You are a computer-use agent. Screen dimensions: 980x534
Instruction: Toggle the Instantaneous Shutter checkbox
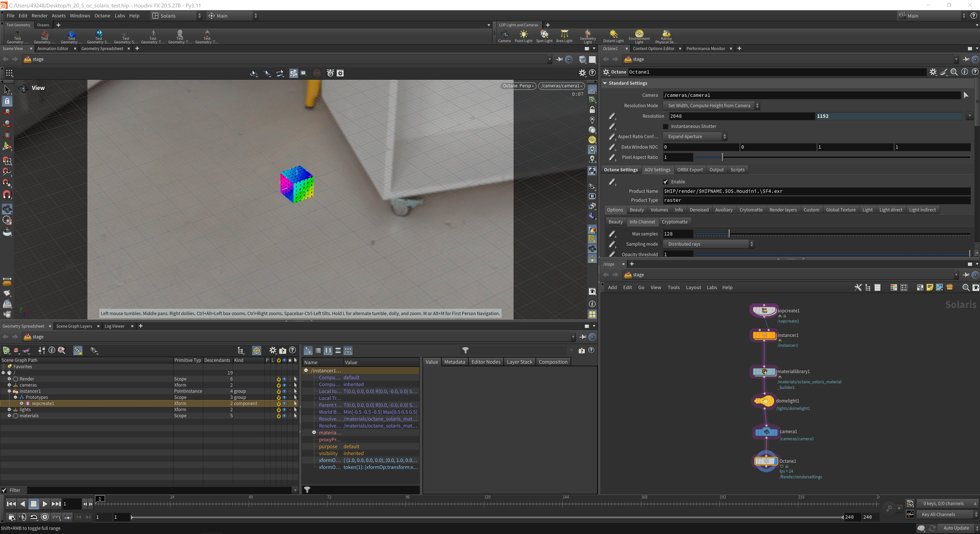(x=665, y=126)
